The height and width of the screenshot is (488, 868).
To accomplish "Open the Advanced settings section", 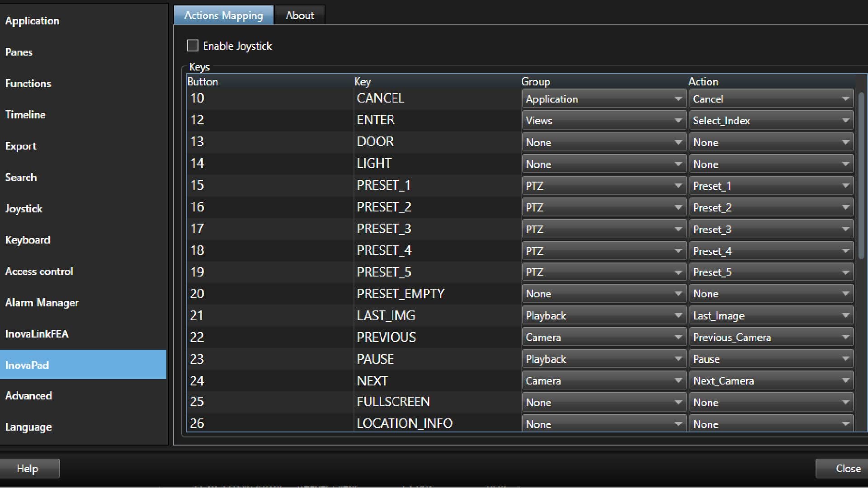I will pos(28,396).
